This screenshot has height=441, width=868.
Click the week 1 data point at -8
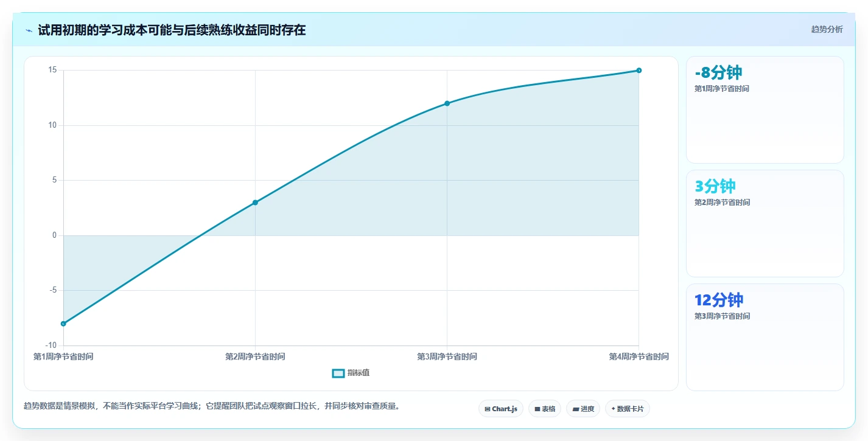(x=63, y=324)
